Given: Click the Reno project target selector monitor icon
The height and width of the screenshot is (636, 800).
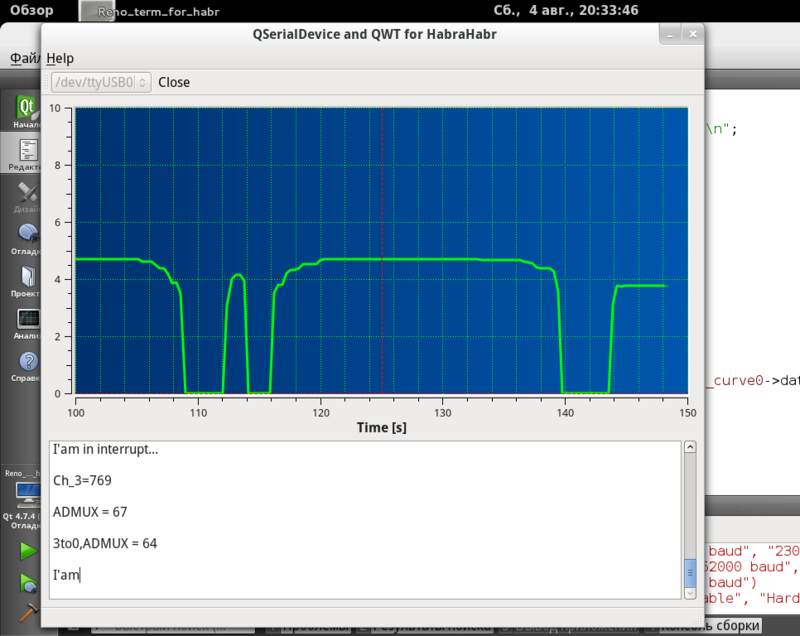Looking at the screenshot, I should coord(28,495).
